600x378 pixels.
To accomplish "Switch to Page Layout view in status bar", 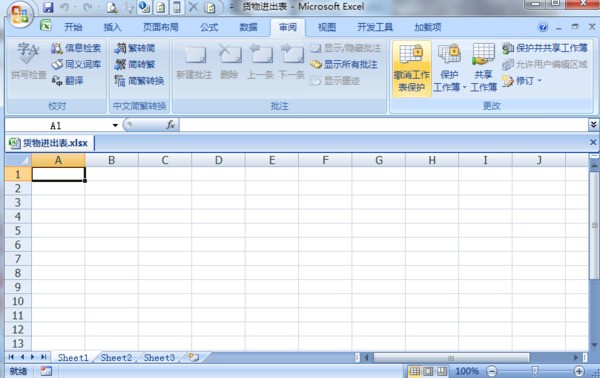I will [x=429, y=371].
